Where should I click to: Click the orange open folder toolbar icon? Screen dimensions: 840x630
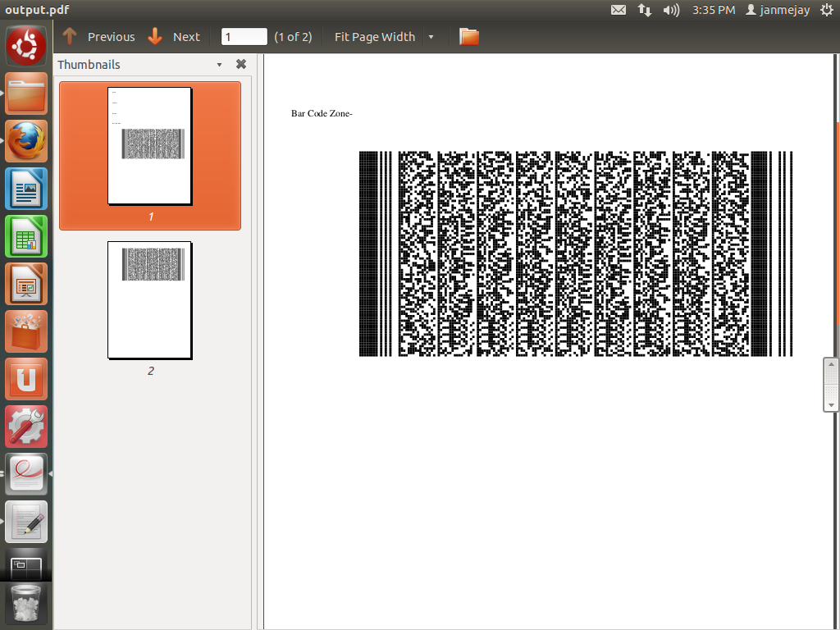[468, 36]
